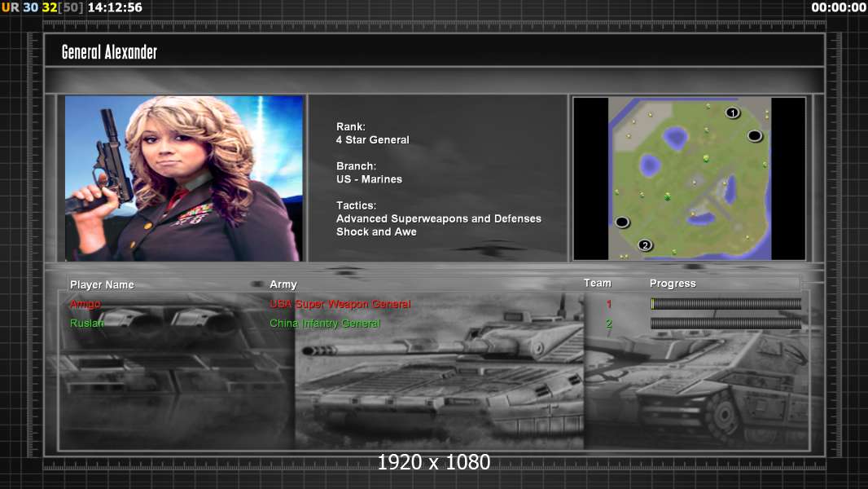Click the Tactics label

pos(356,205)
